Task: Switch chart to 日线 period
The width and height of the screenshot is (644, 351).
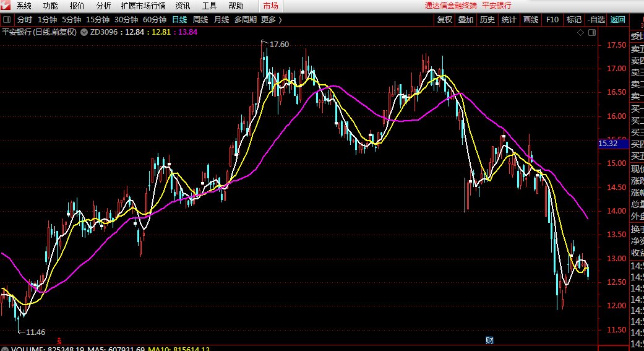Action: coord(179,20)
